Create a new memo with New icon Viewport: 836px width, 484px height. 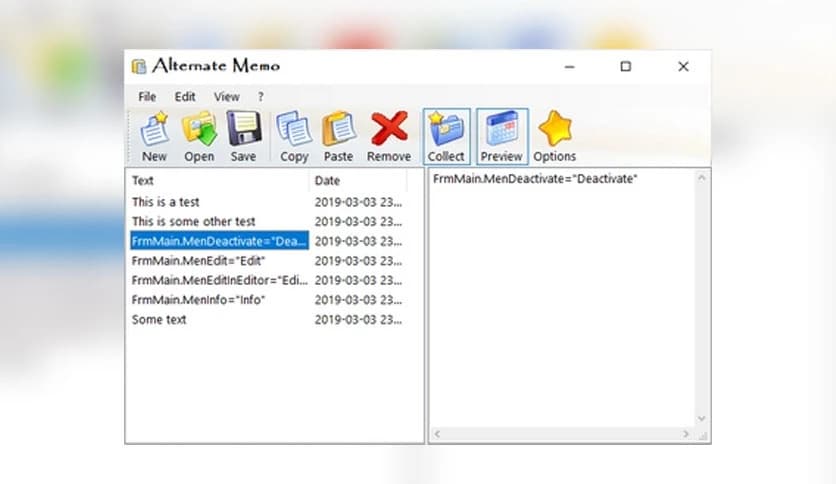[x=154, y=136]
